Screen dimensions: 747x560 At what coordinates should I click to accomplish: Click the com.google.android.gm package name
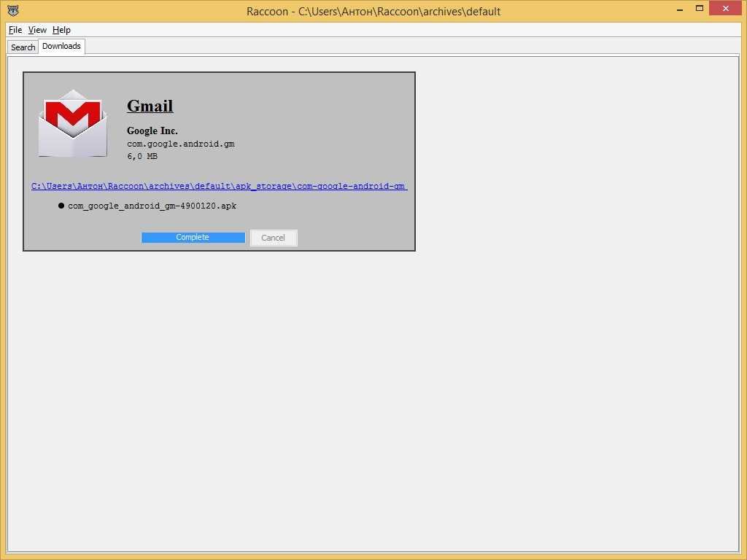point(180,144)
